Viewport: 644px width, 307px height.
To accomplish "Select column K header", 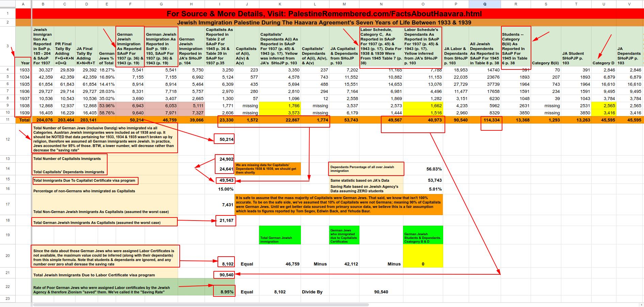I will coord(280,4).
